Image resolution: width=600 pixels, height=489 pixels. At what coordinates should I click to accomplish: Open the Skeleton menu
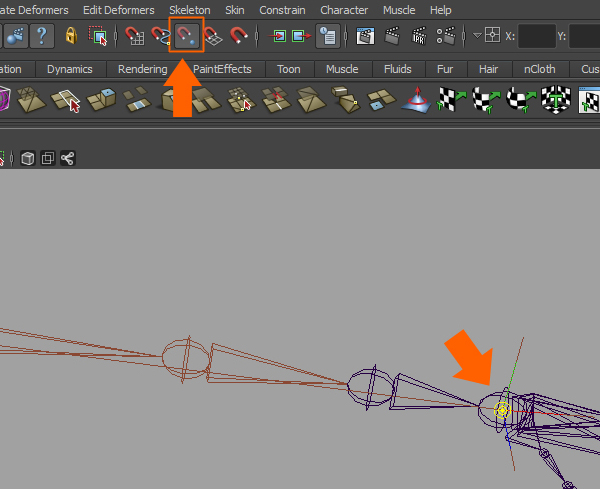pos(190,10)
